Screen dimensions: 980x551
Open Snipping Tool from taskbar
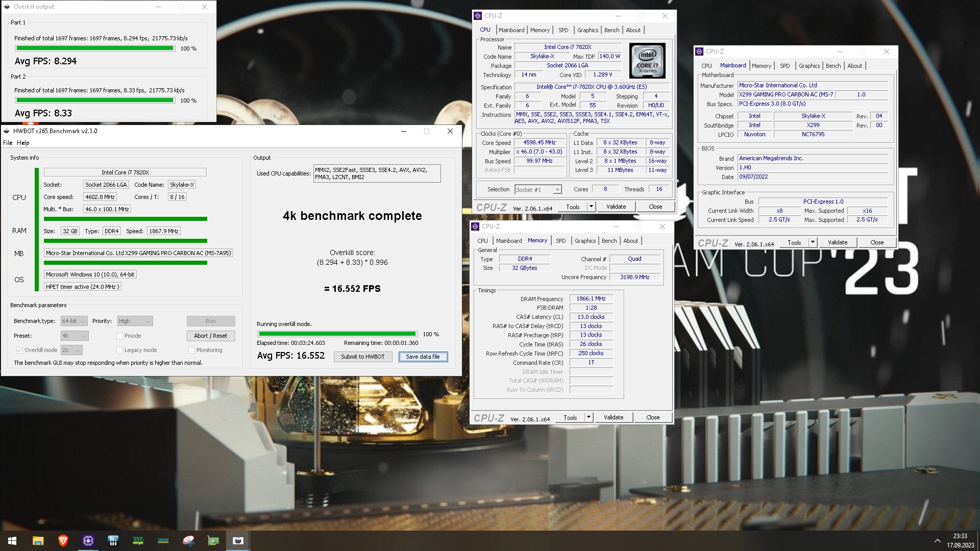188,541
